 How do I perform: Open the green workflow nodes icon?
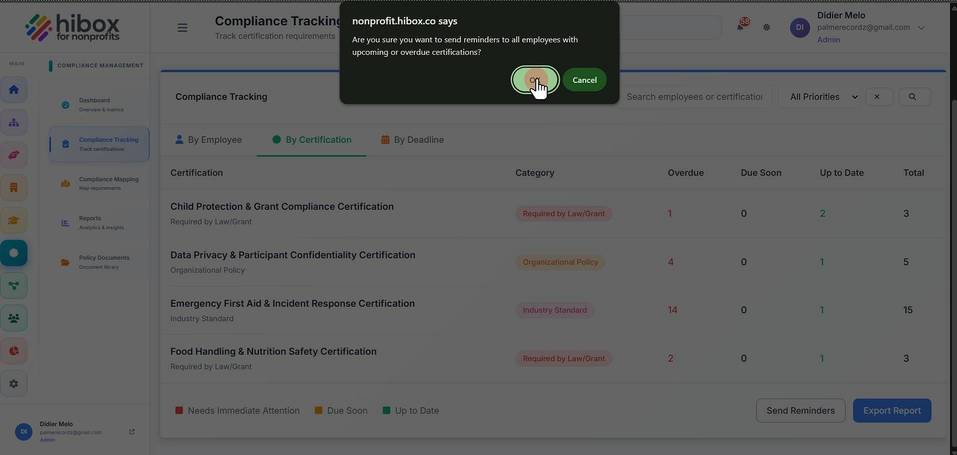pyautogui.click(x=13, y=285)
